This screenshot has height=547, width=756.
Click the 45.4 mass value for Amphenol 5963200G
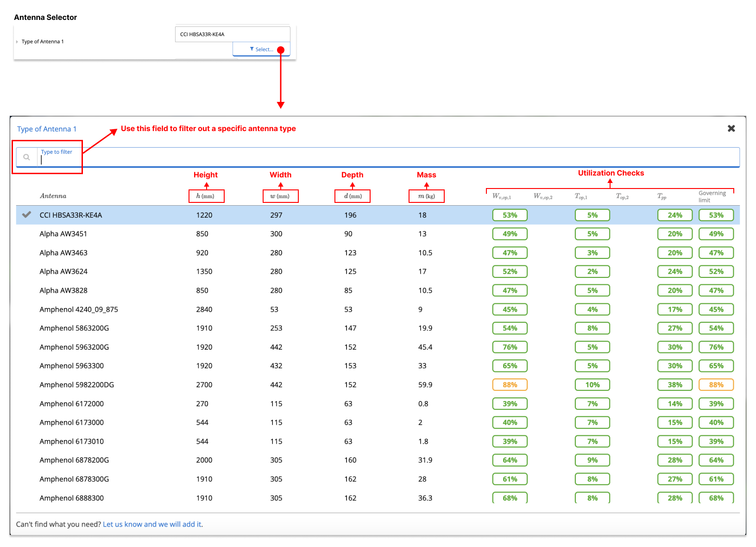425,347
